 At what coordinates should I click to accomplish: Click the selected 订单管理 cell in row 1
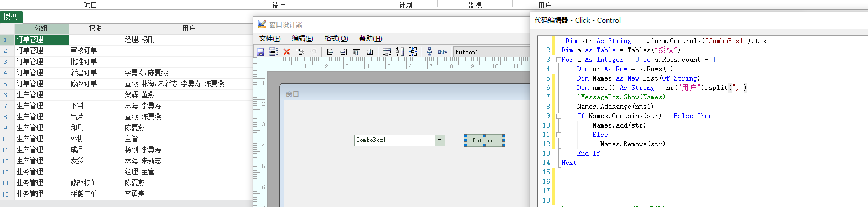click(41, 39)
